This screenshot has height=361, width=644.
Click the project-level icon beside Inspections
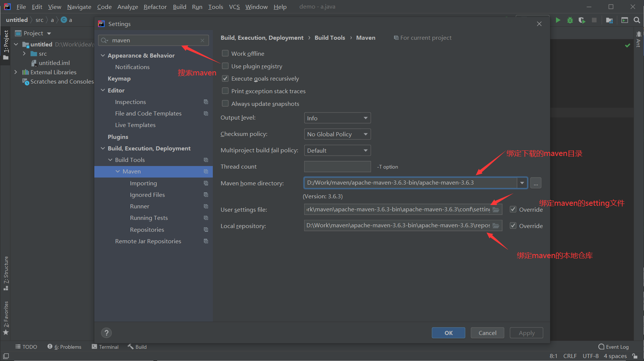coord(206,102)
